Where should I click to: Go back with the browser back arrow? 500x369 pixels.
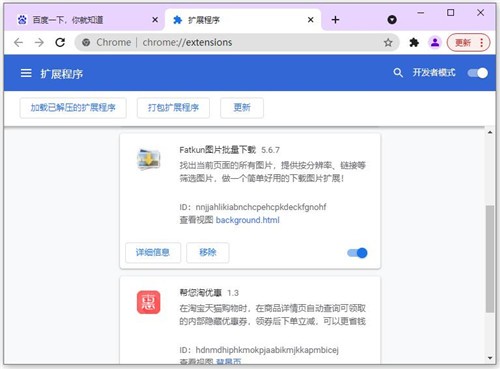[x=19, y=42]
